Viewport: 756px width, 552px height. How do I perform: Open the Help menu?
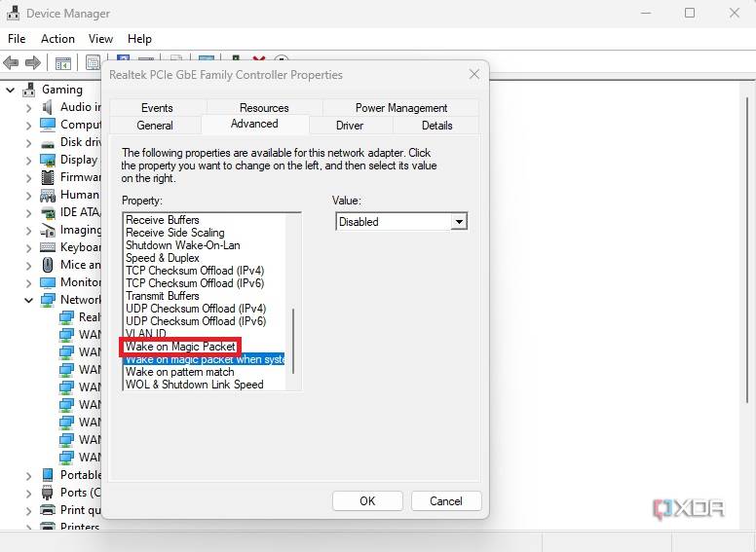click(139, 39)
